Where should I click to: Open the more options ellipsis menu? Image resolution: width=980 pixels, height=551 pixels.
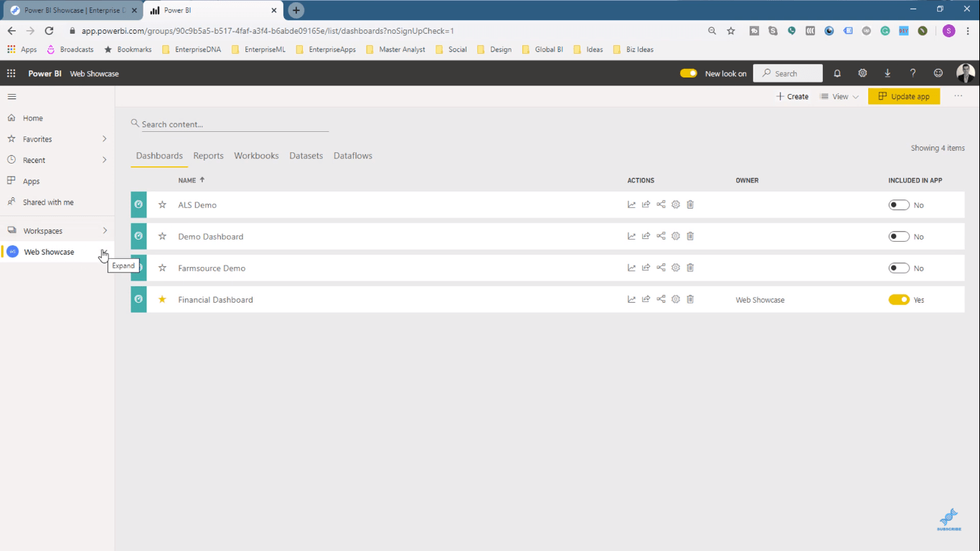[958, 96]
